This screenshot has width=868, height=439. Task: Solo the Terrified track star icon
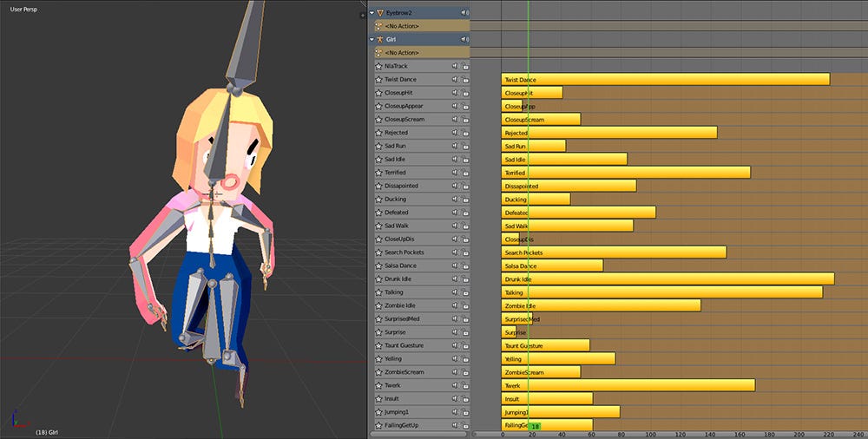coord(378,172)
